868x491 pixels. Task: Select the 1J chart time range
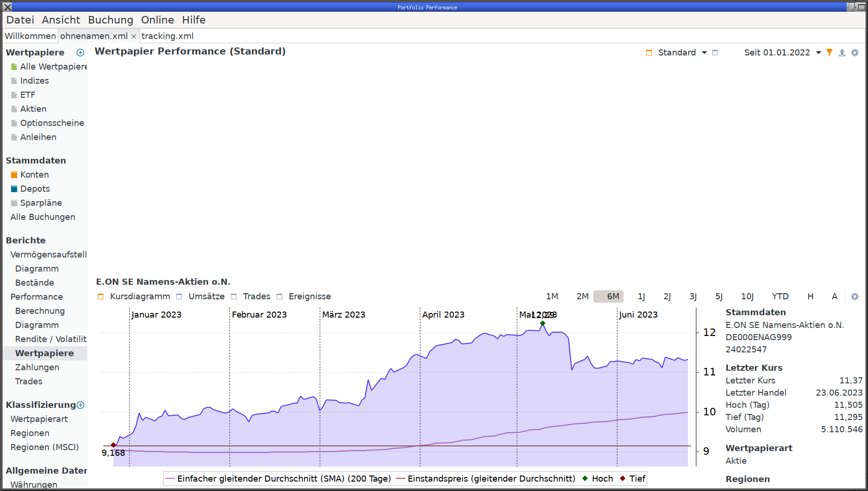(641, 296)
